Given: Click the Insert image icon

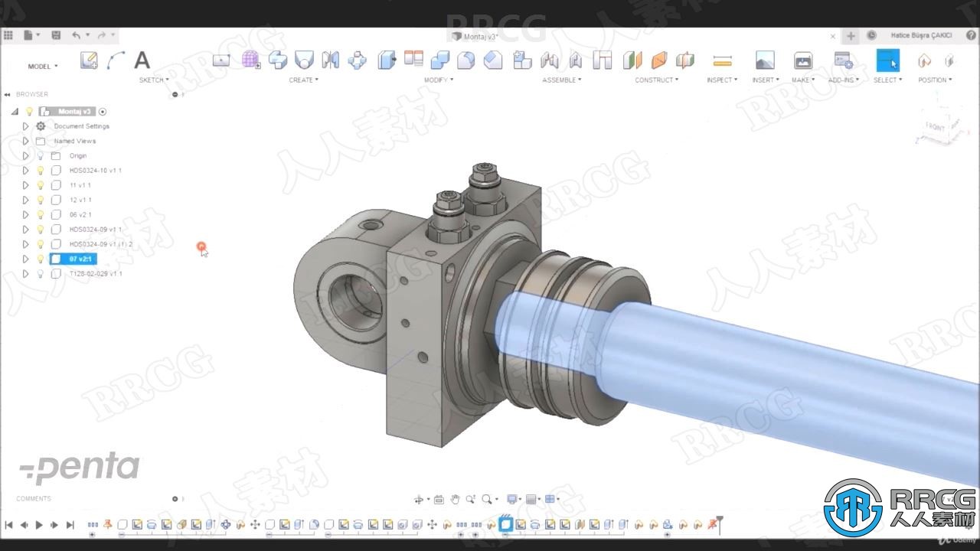Looking at the screenshot, I should click(x=765, y=60).
